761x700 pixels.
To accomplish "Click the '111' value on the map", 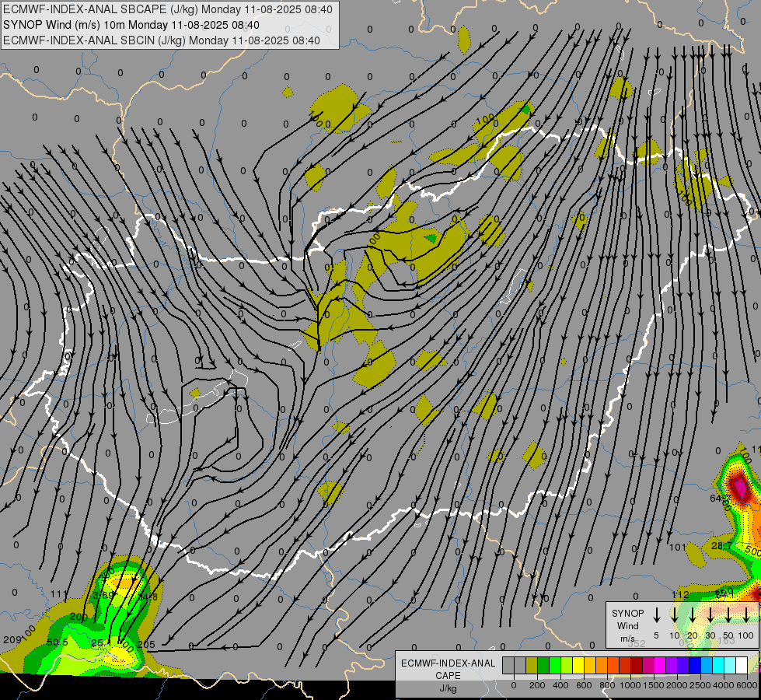I will click(58, 594).
